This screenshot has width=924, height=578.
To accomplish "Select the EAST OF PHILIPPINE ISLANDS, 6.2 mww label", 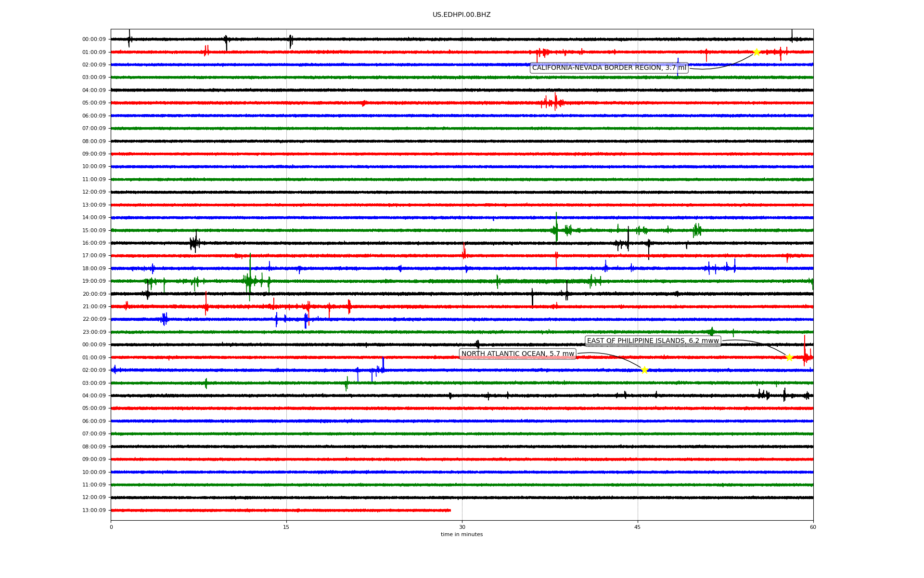I will point(653,341).
